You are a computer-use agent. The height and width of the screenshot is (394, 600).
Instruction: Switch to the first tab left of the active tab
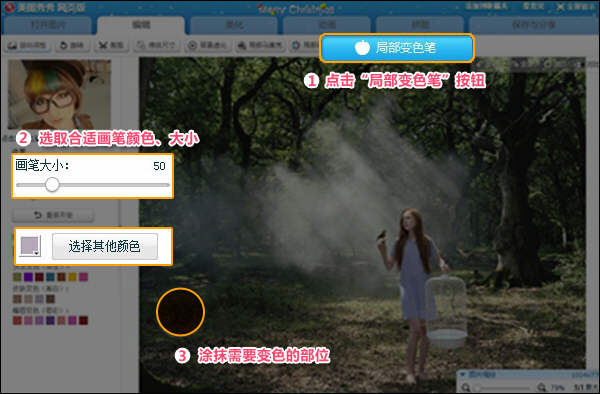(47, 26)
